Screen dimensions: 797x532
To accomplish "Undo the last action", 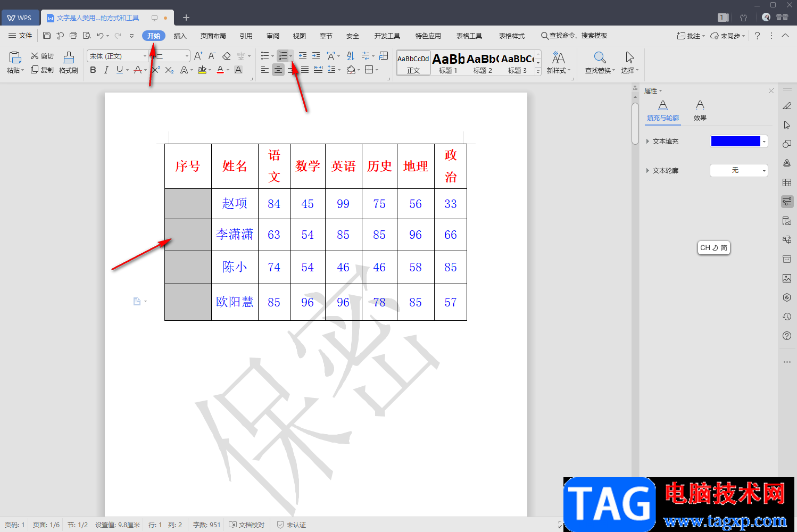I will [x=100, y=36].
